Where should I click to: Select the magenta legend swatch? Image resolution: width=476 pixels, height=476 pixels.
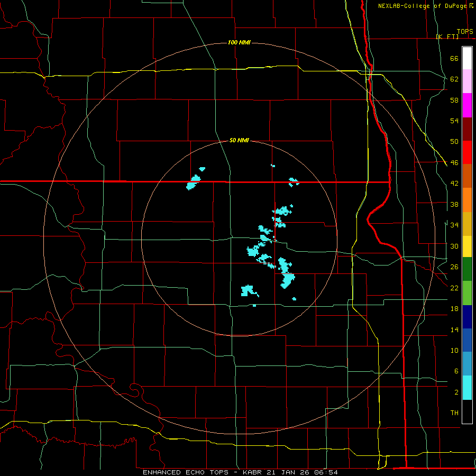point(467,105)
